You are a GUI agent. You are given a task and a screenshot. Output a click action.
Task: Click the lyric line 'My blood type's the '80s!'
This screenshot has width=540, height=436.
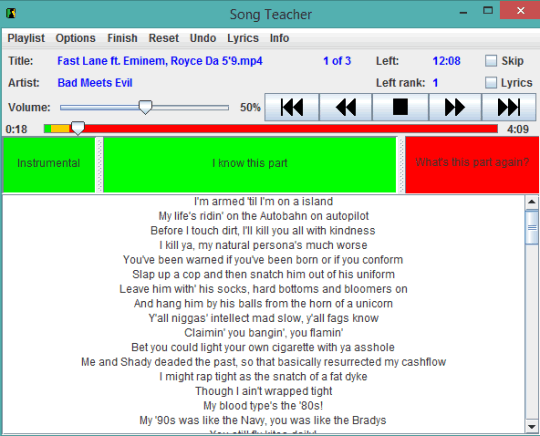(263, 406)
